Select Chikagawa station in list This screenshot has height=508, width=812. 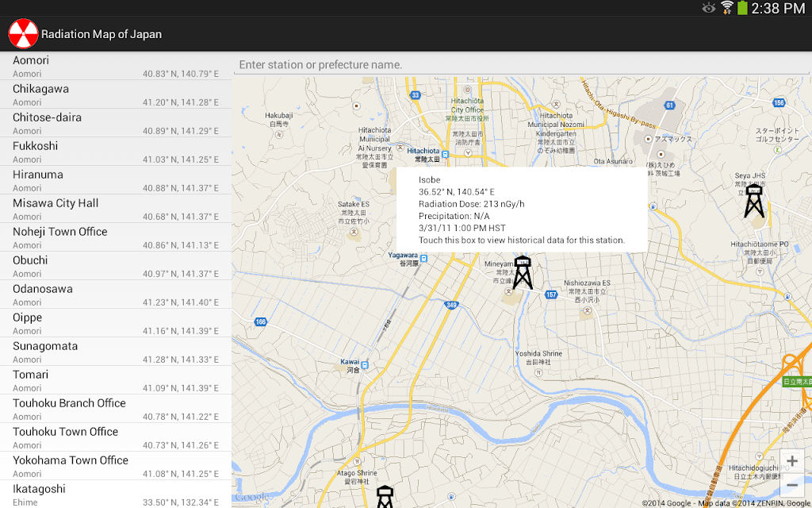coord(116,94)
